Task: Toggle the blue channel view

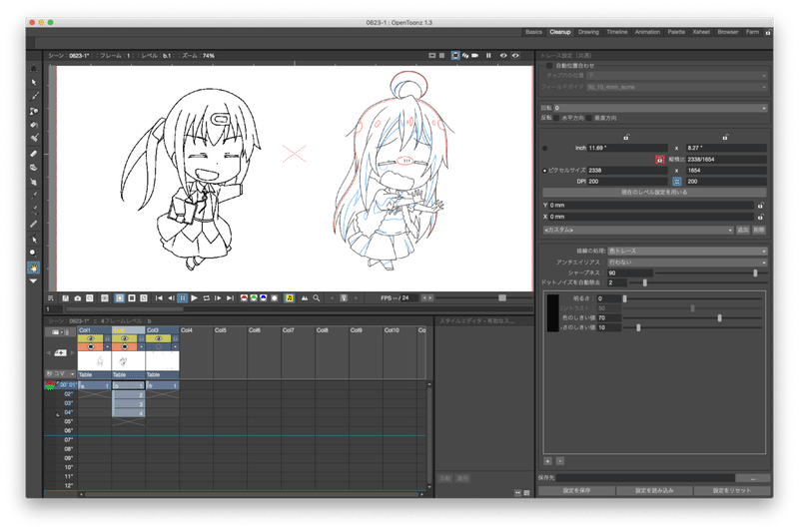Action: pyautogui.click(x=263, y=298)
